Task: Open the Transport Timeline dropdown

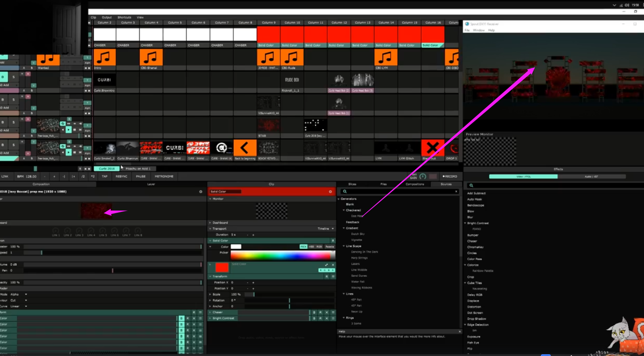Action: click(326, 229)
